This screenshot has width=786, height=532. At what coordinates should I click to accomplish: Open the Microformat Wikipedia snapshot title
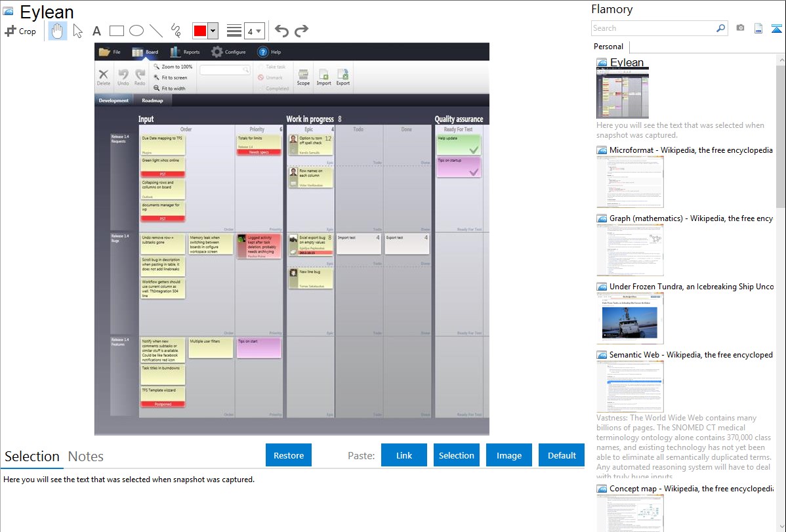tap(691, 150)
